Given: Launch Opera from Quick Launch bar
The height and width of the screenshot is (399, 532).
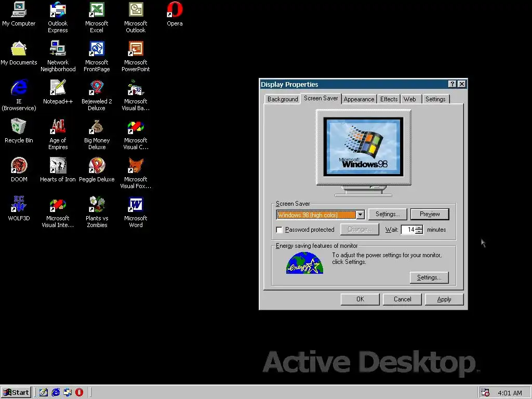Looking at the screenshot, I should click(79, 393).
